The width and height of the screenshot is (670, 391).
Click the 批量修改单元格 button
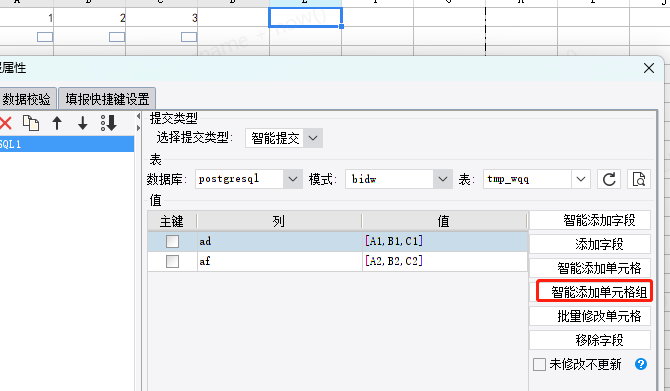point(590,316)
